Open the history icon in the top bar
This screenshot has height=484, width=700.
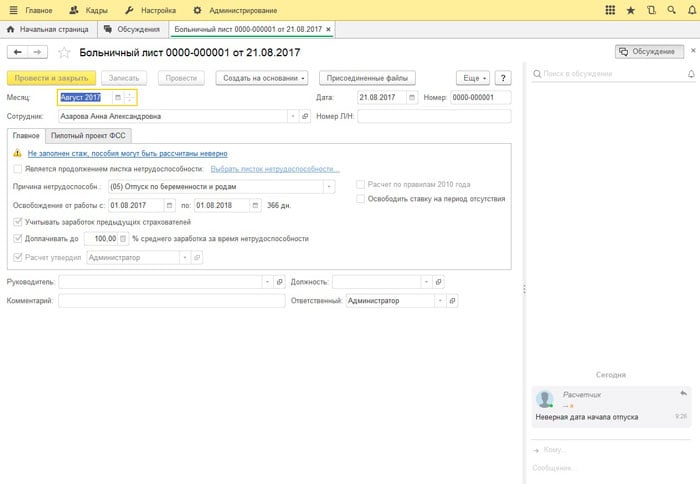tap(651, 9)
